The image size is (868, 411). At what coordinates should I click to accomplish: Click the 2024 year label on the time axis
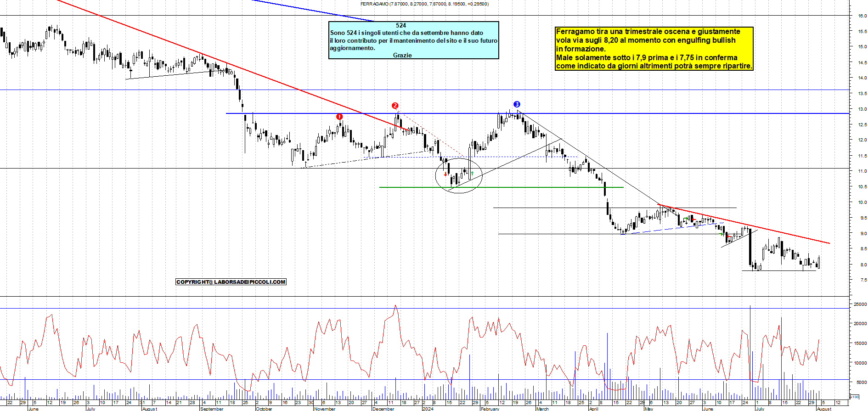[428, 409]
